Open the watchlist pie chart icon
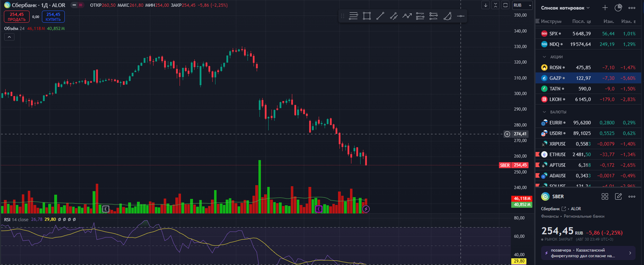This screenshot has width=644, height=265. (x=618, y=8)
